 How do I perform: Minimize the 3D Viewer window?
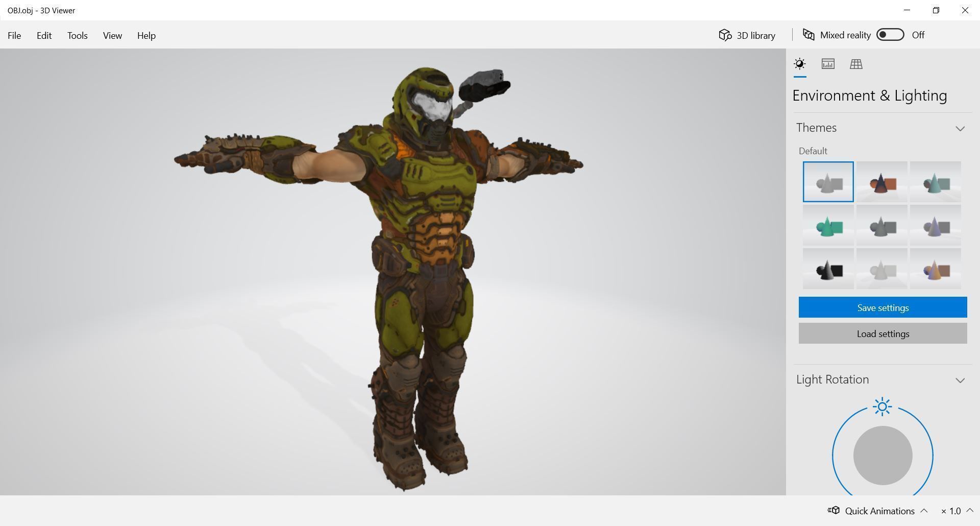click(907, 10)
